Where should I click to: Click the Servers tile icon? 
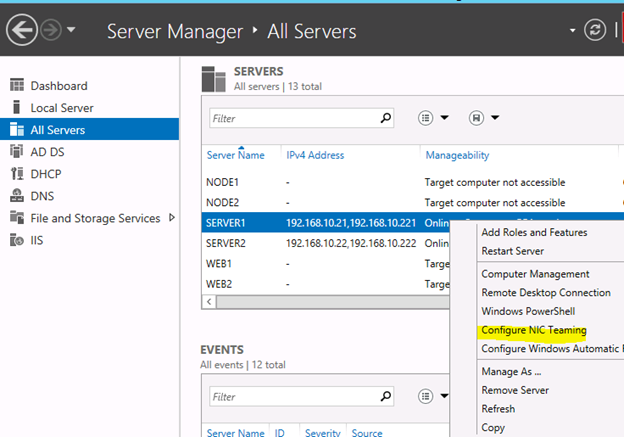pos(214,79)
